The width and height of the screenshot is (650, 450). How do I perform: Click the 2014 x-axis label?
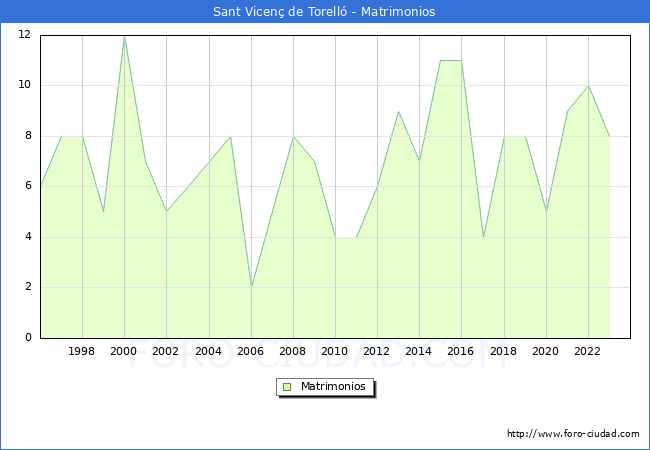coord(419,351)
